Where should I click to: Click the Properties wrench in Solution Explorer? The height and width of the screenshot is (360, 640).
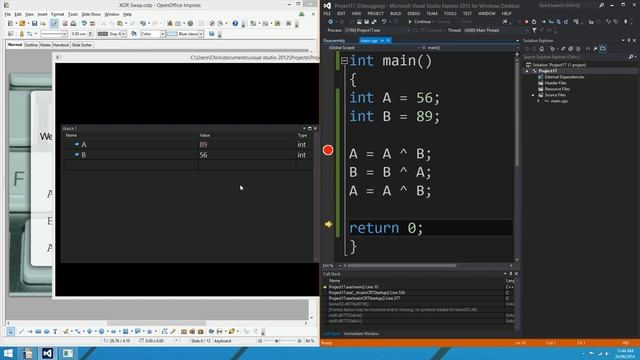pos(596,49)
